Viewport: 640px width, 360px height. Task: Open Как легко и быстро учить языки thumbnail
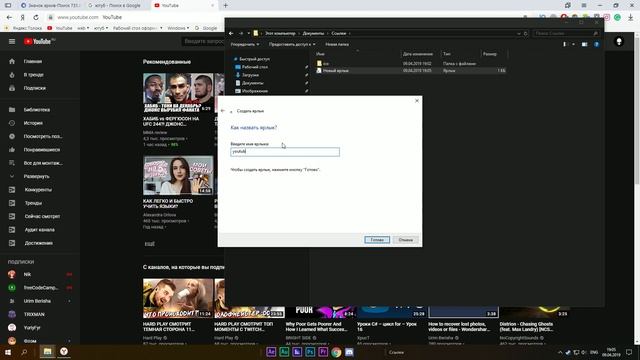[178, 175]
